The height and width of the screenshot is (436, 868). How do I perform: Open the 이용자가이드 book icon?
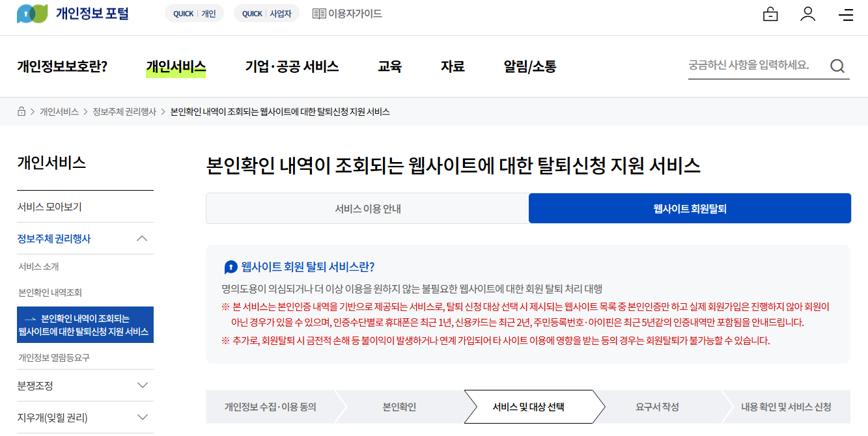coord(318,13)
